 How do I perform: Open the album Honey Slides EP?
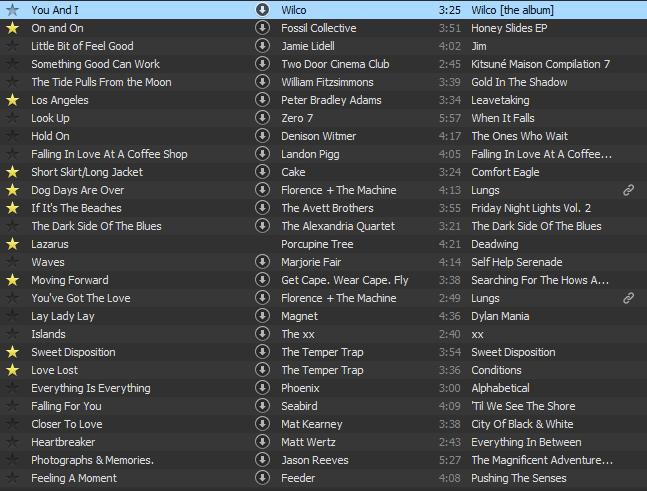click(509, 28)
